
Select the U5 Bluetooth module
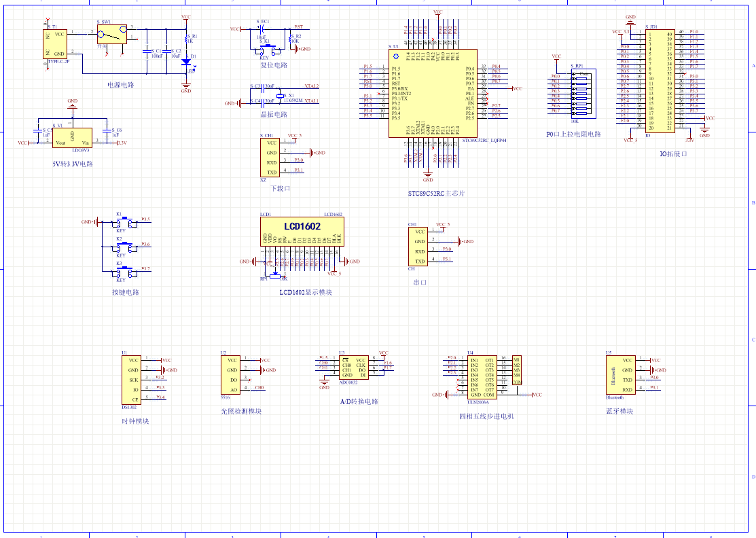point(621,375)
